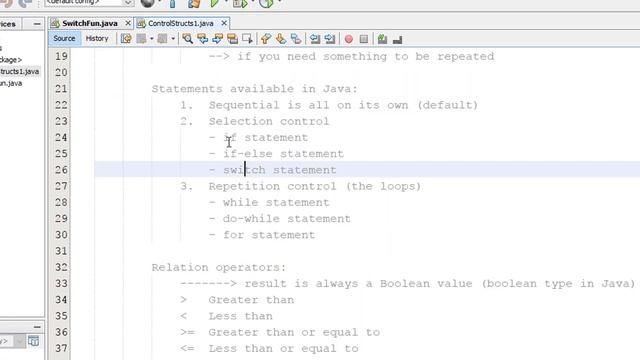640x360 pixels.
Task: Click 'if you need something to be repeated'
Action: 366,56
